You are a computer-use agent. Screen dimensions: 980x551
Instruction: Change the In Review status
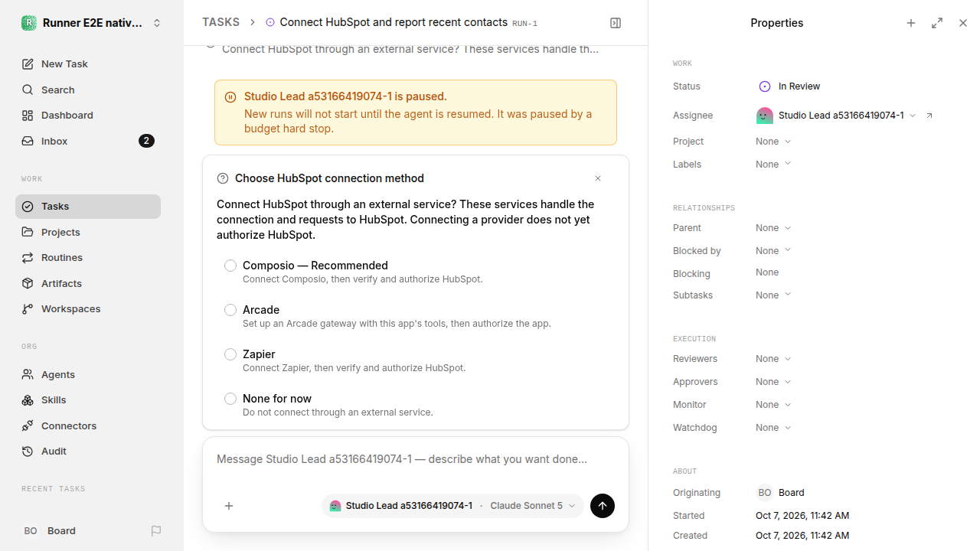(x=789, y=86)
